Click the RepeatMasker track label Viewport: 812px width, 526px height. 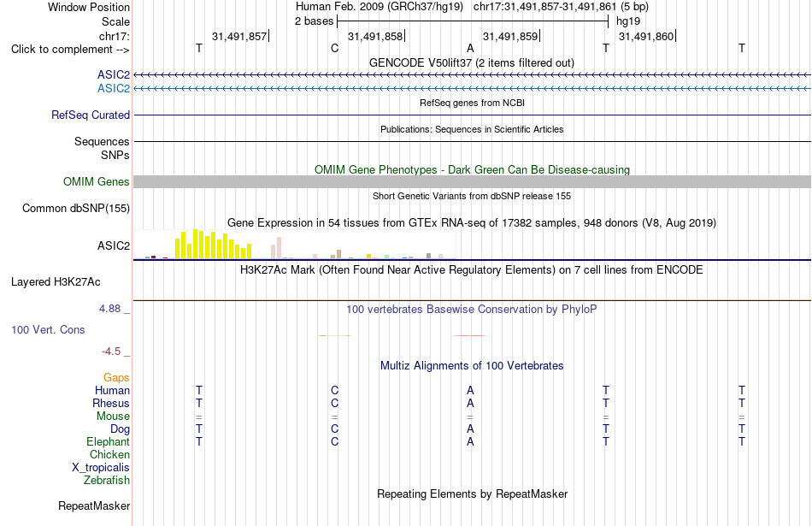click(x=94, y=505)
